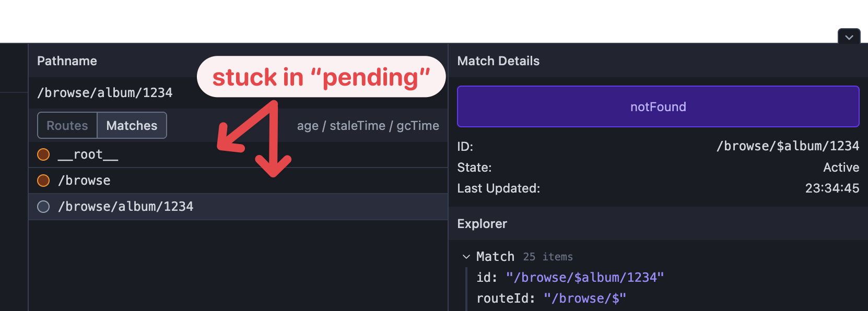Click the id value "/browse/$album/1234"
The image size is (868, 311).
click(x=584, y=278)
